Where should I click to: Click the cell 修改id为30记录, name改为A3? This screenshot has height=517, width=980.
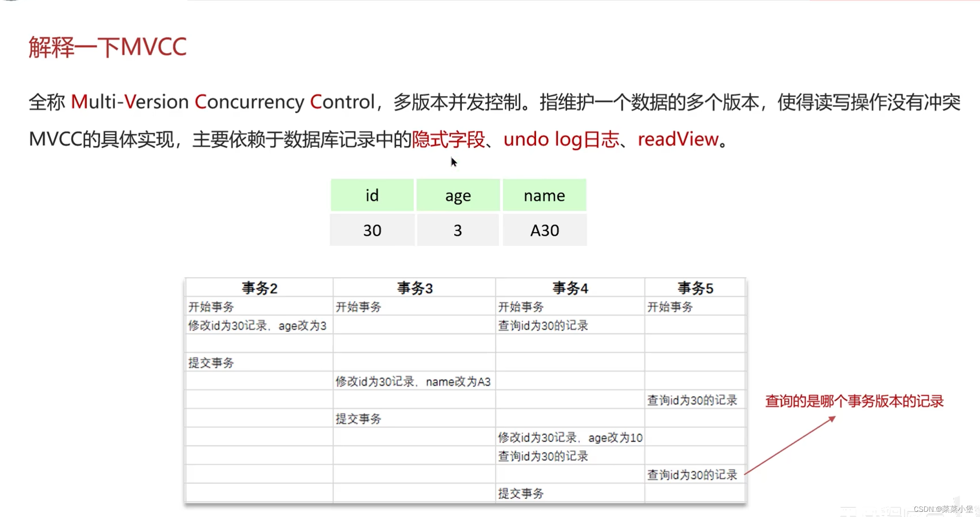(x=413, y=382)
